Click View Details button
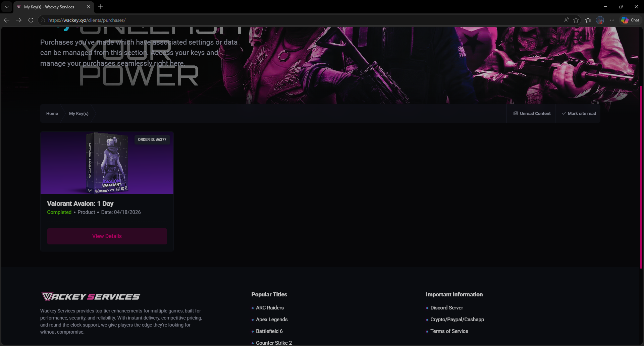 pos(107,236)
